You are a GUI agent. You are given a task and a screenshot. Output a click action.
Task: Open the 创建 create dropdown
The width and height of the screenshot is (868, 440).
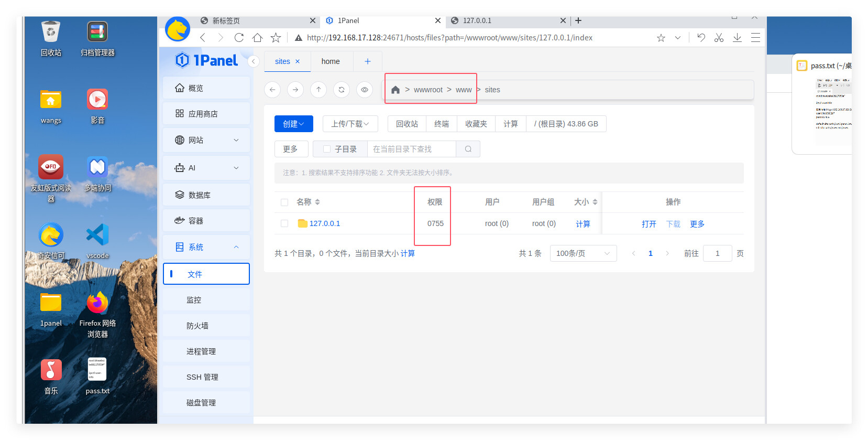293,124
